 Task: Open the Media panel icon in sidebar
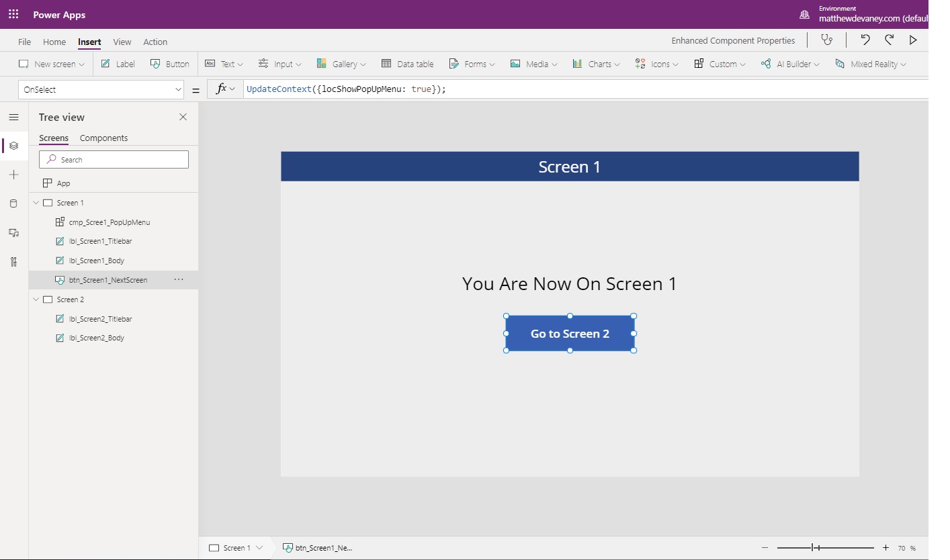[x=13, y=232]
